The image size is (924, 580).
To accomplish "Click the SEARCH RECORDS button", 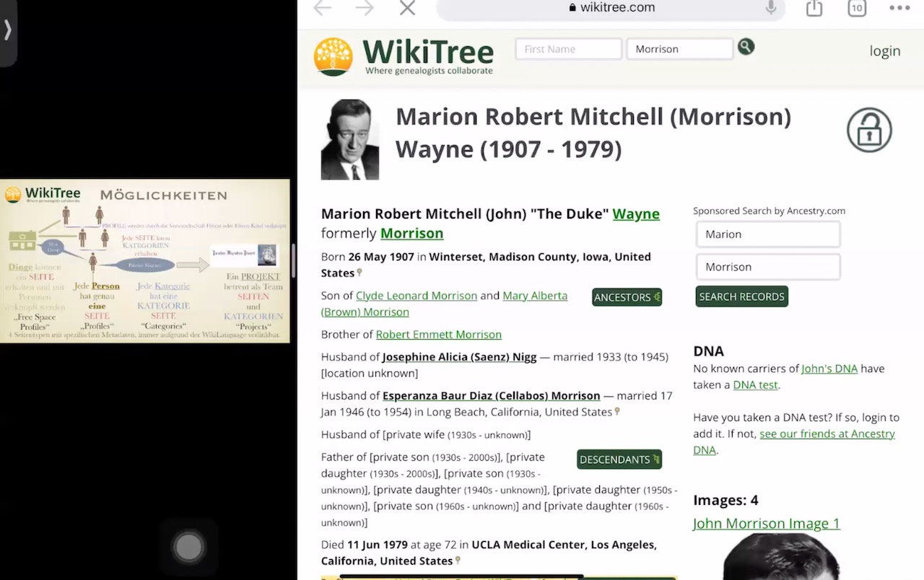I will pyautogui.click(x=741, y=296).
